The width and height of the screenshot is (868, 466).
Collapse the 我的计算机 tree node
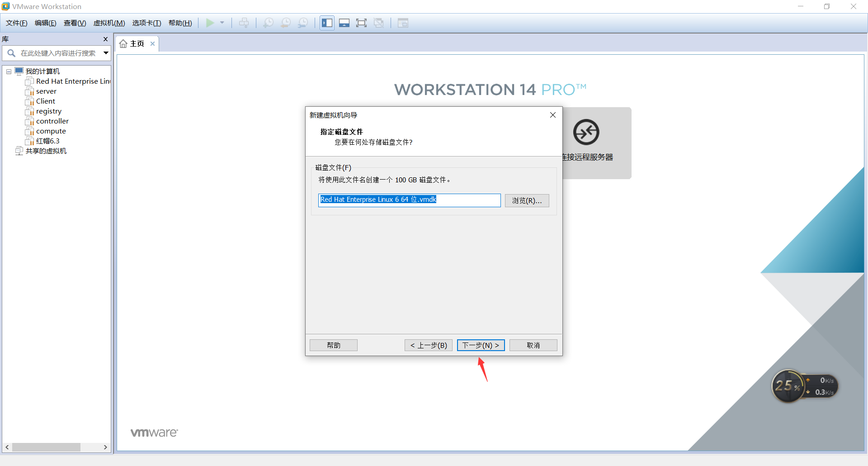point(9,71)
